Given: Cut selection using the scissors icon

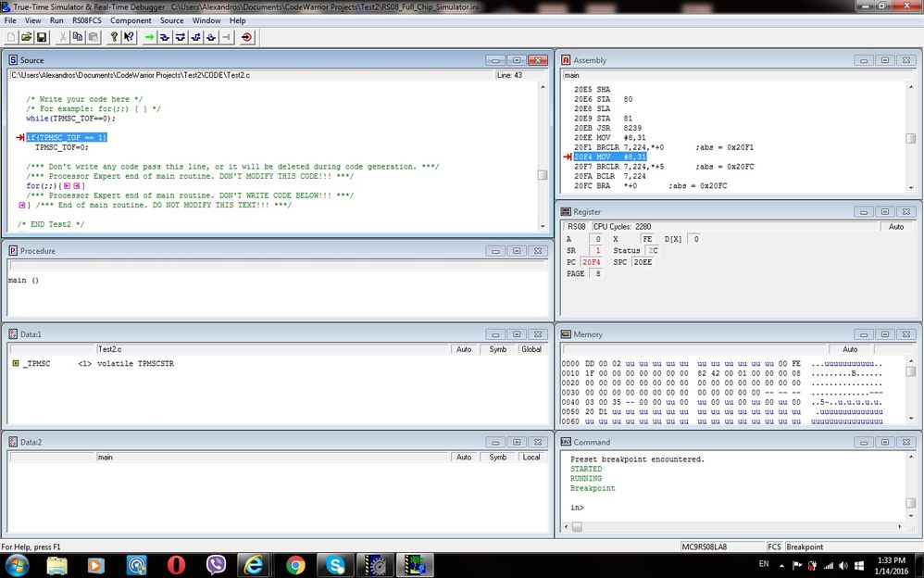Looking at the screenshot, I should click(x=62, y=37).
